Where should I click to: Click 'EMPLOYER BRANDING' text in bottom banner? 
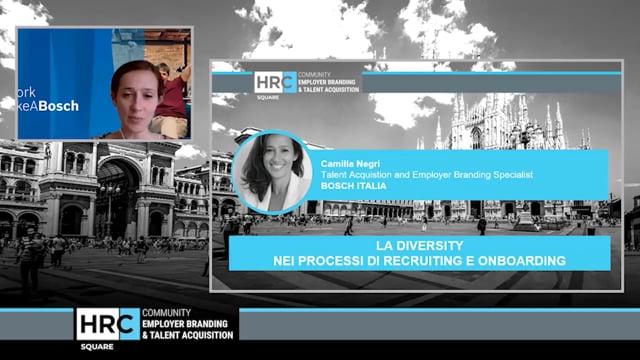pos(184,324)
